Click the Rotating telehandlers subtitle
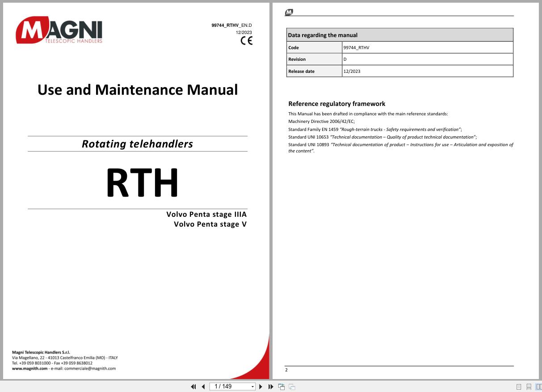Image resolution: width=542 pixels, height=392 pixels. point(137,144)
